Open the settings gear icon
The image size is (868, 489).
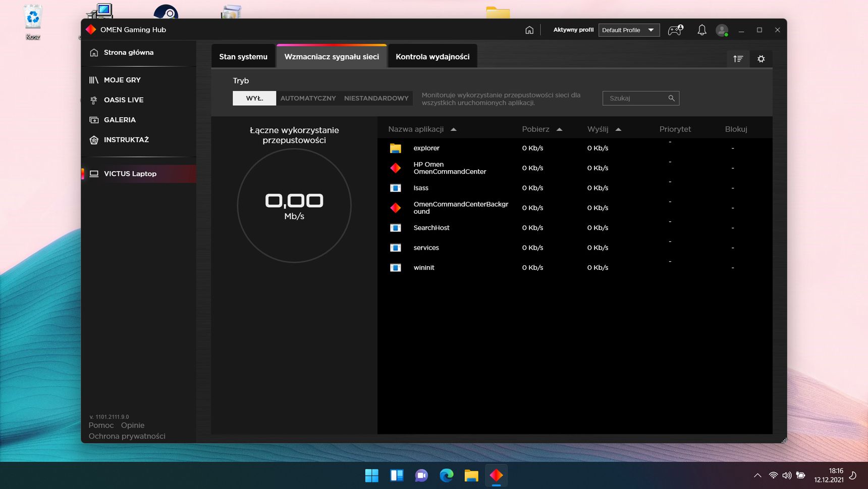[x=761, y=59]
